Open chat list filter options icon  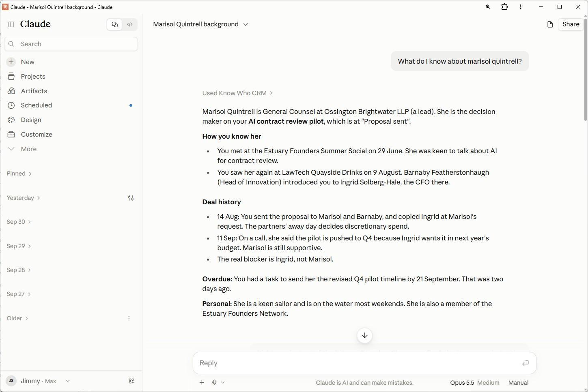tap(131, 198)
